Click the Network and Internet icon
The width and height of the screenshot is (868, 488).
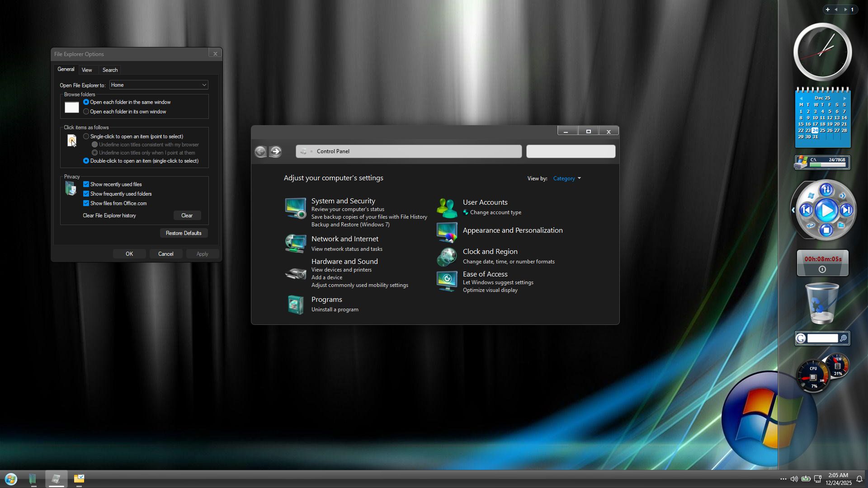(295, 244)
